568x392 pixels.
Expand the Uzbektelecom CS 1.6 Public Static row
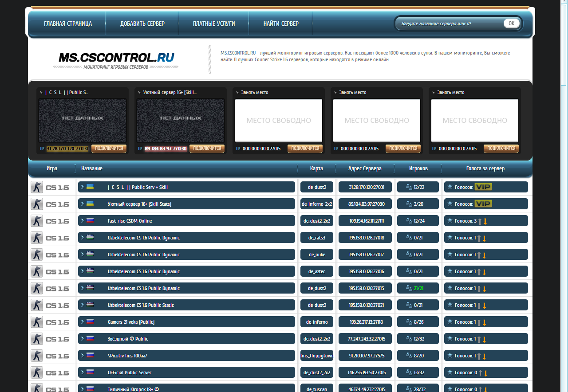83,305
